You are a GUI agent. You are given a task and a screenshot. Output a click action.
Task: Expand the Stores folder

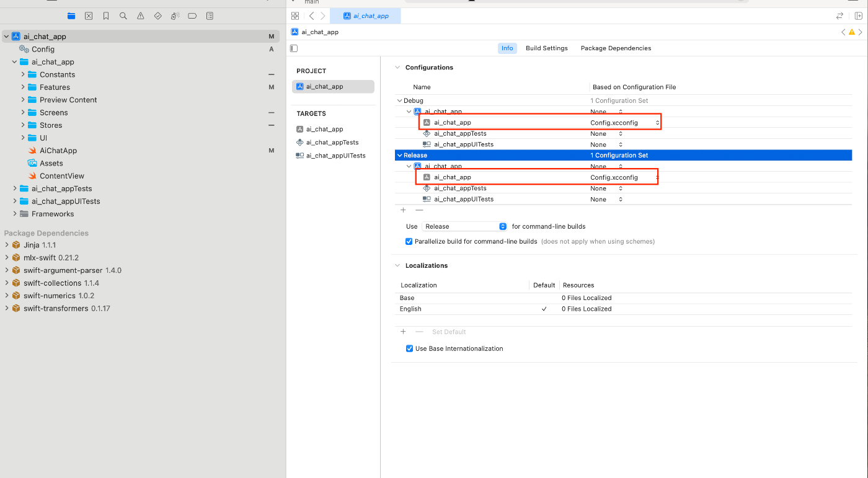pos(23,125)
